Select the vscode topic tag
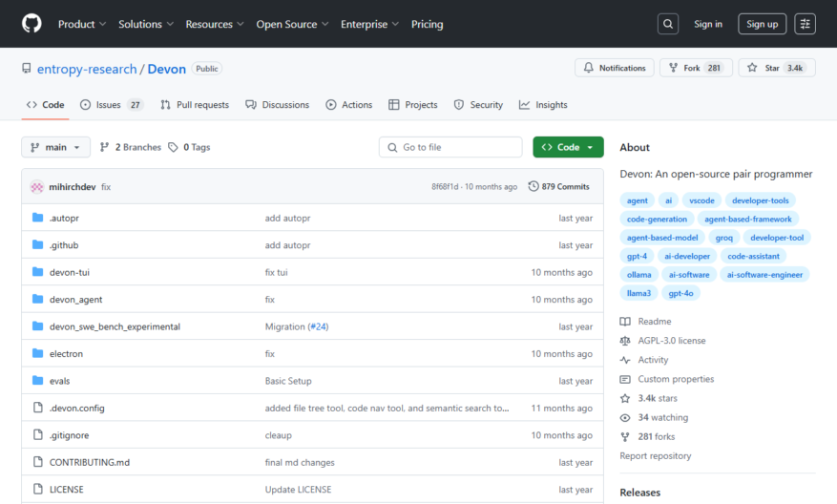This screenshot has width=837, height=504. coord(701,200)
